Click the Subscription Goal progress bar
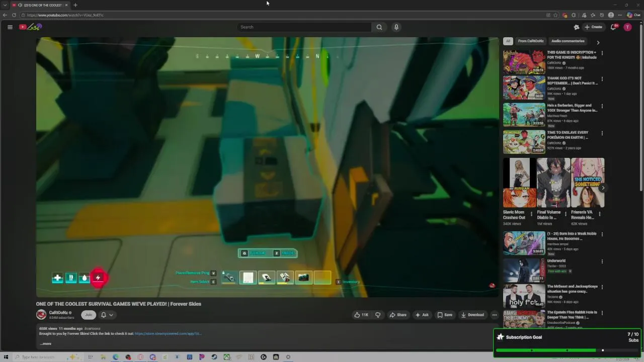This screenshot has height=362, width=644. pos(567,350)
